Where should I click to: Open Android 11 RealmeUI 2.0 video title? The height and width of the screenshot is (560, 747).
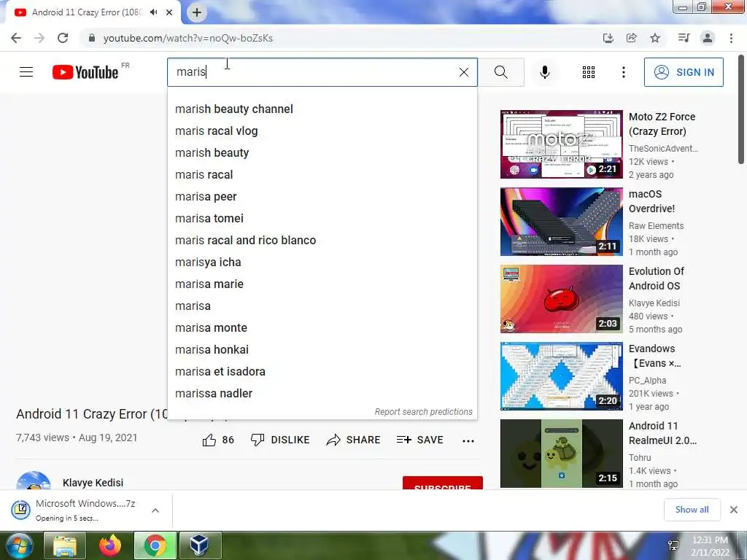tap(662, 433)
